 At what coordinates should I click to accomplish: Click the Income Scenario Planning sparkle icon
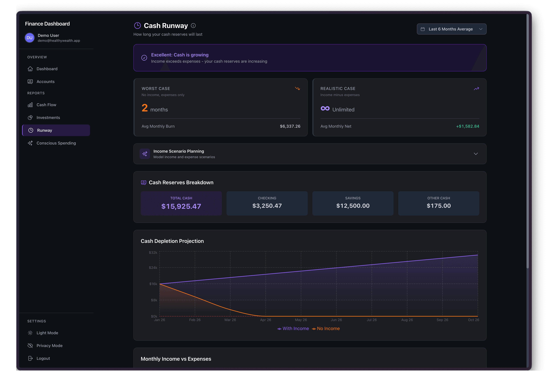point(145,154)
